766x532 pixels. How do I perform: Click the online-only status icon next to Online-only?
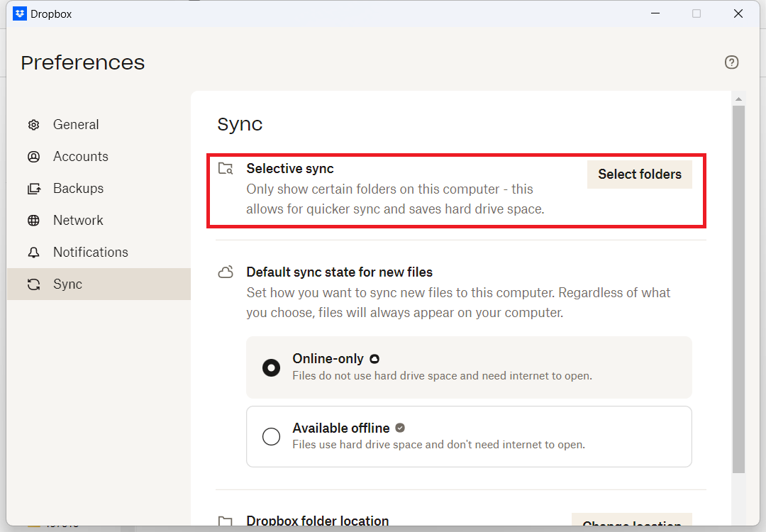[374, 359]
